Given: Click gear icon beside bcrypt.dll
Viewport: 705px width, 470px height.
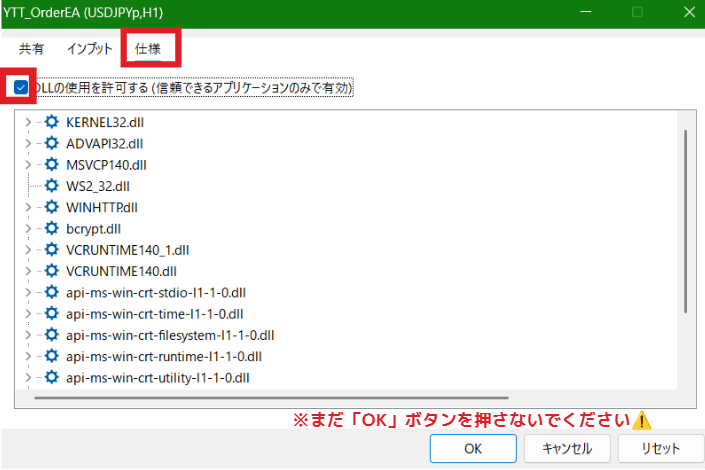Looking at the screenshot, I should [52, 228].
